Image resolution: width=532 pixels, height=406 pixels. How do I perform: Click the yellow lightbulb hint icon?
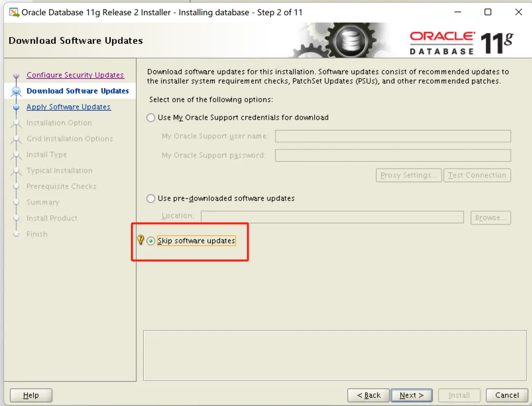point(140,239)
